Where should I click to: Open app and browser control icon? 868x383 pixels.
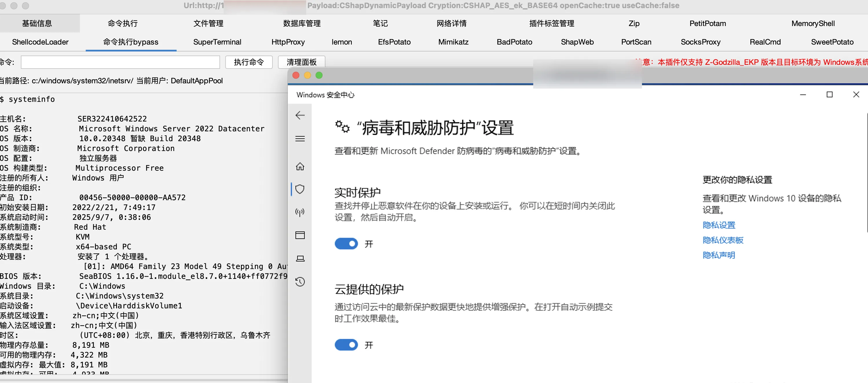300,235
